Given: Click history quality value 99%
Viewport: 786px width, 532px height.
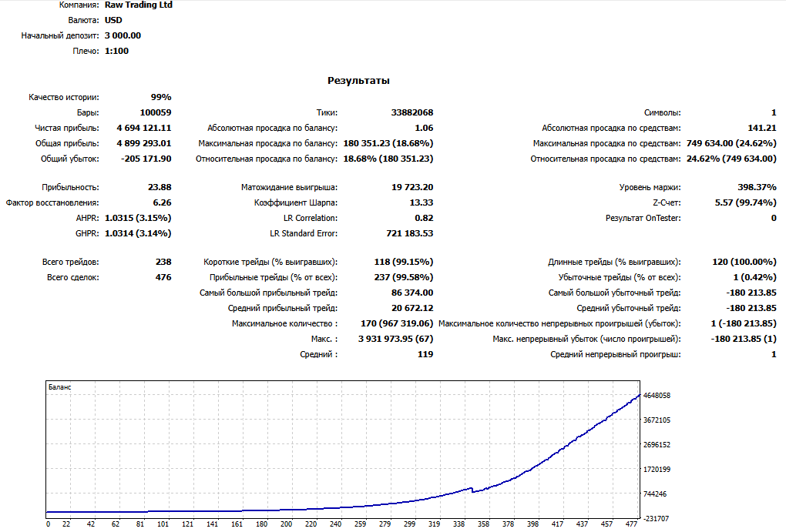Looking at the screenshot, I should [x=161, y=97].
